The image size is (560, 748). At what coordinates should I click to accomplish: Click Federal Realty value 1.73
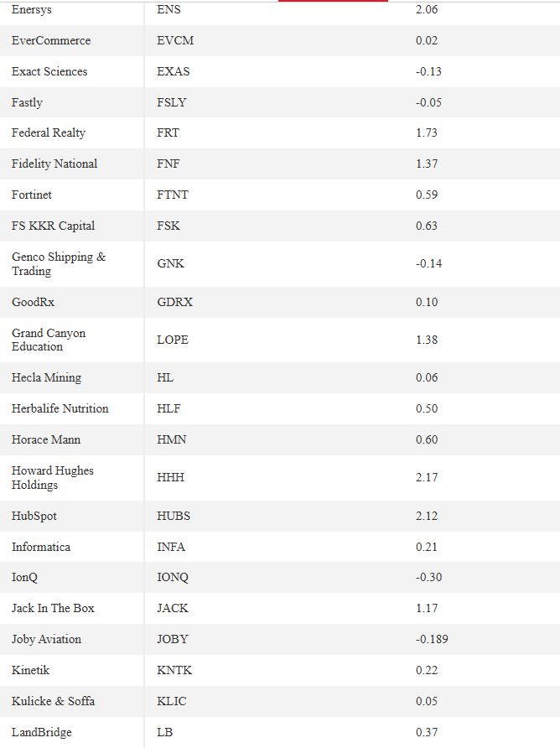[427, 132]
